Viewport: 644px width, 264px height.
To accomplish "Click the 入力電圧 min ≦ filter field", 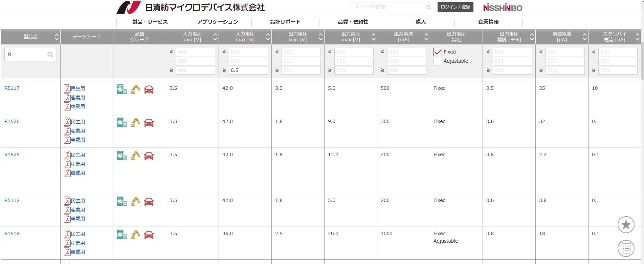I will click(196, 52).
